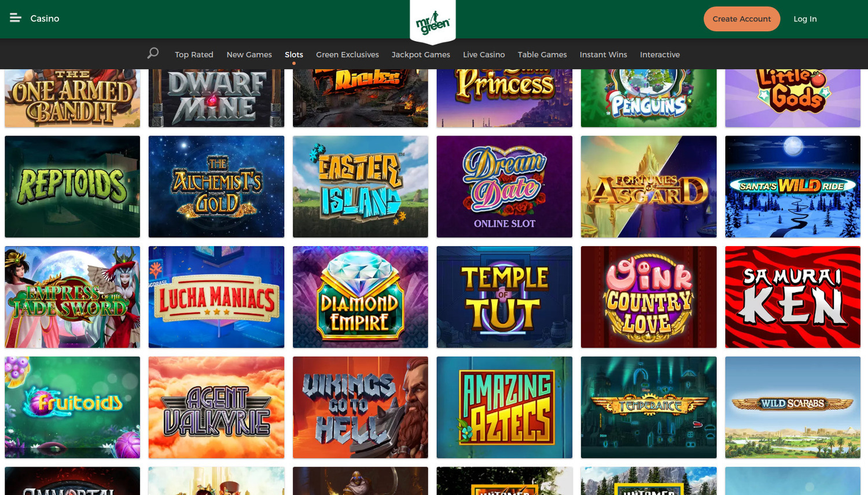Click the Create Account button
The height and width of the screenshot is (495, 868).
pyautogui.click(x=742, y=19)
